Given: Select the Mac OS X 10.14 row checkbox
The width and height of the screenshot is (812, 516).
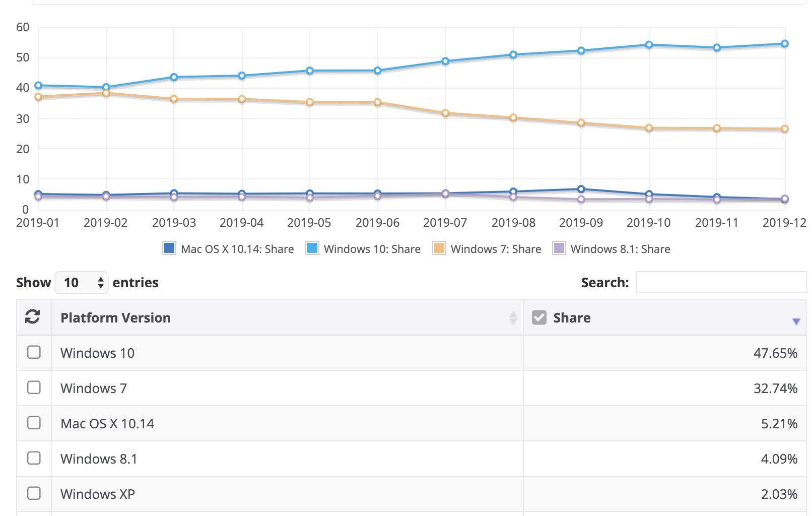Looking at the screenshot, I should tap(34, 423).
